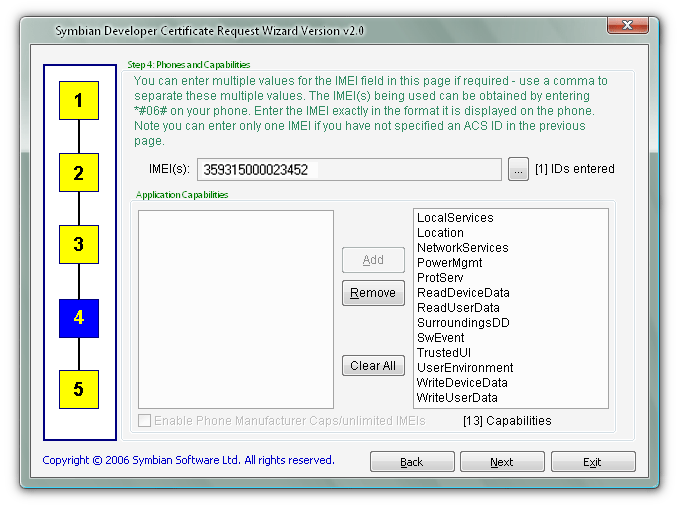
Task: Select LocalServices in the capabilities list
Action: tap(455, 218)
